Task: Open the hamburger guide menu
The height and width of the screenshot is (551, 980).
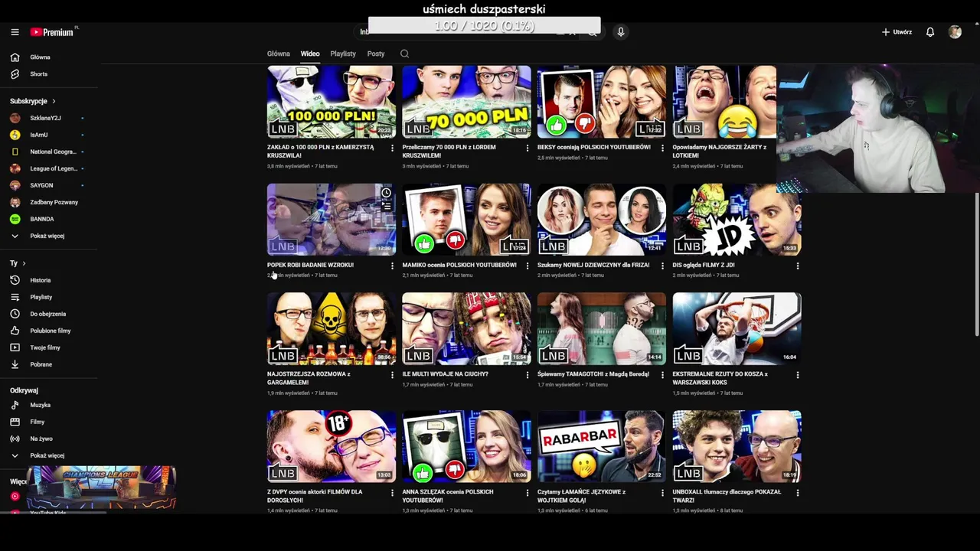Action: tap(15, 32)
